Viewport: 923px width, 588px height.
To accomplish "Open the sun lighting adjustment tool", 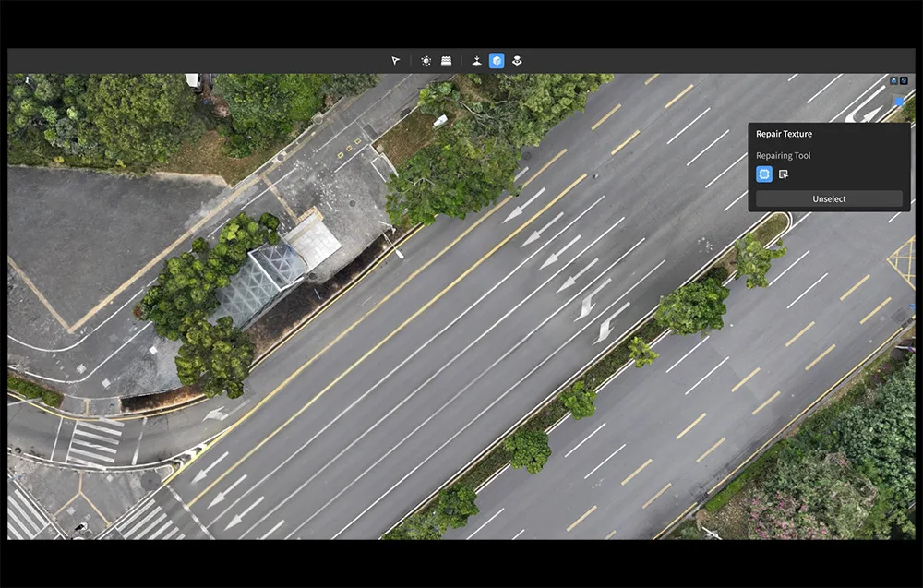I will (x=426, y=61).
